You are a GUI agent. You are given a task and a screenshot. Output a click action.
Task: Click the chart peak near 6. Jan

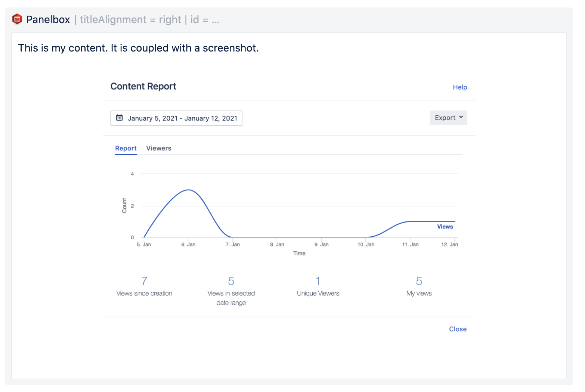(x=189, y=190)
